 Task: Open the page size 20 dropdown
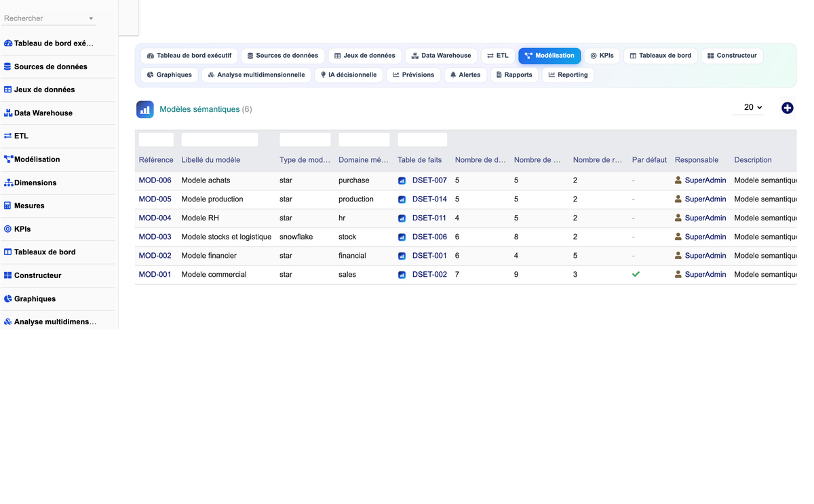(748, 108)
